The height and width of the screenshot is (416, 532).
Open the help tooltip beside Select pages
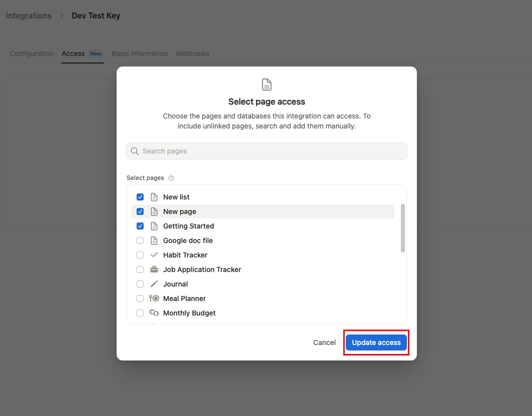(171, 177)
